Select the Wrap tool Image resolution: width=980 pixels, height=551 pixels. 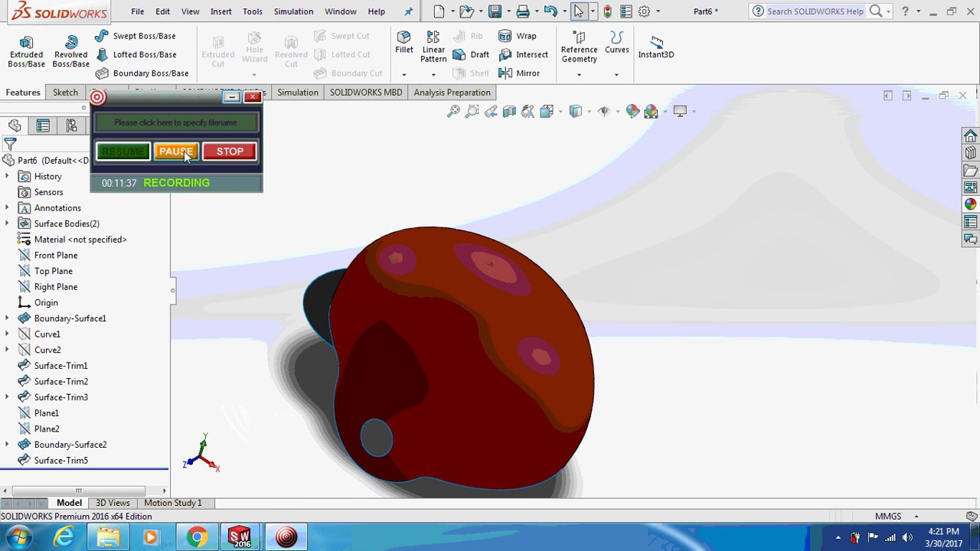518,36
